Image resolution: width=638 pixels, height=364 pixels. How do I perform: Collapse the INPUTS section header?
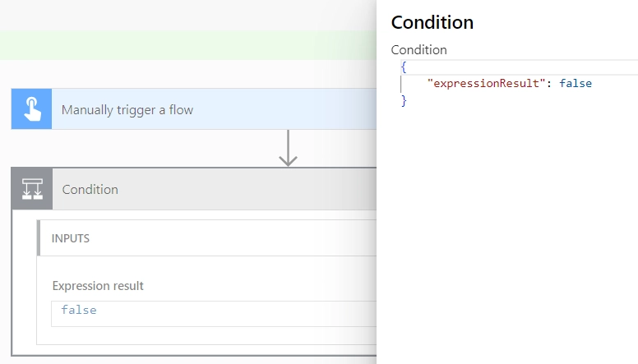[x=206, y=238]
